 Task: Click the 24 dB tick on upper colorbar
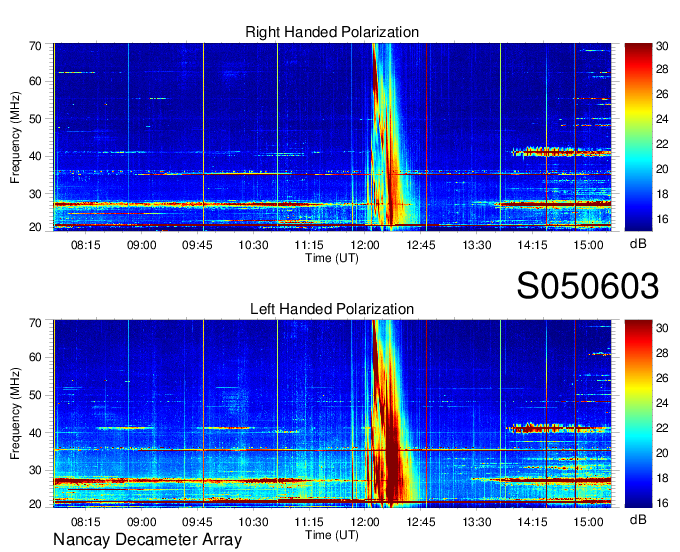pyautogui.click(x=662, y=119)
